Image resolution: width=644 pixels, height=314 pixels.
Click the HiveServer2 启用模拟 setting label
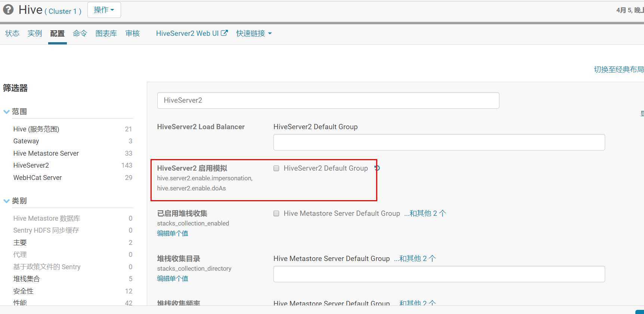click(192, 168)
